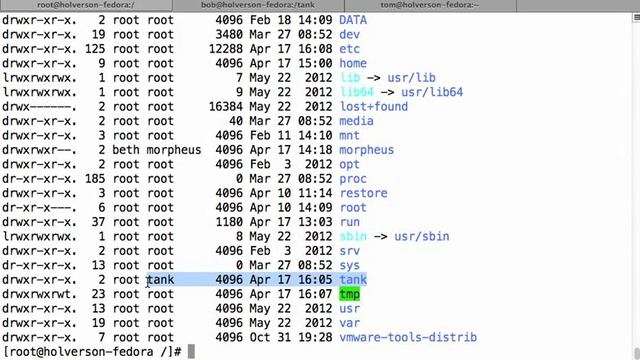The image size is (640, 360).
Task: Click the home directory name
Action: [353, 63]
